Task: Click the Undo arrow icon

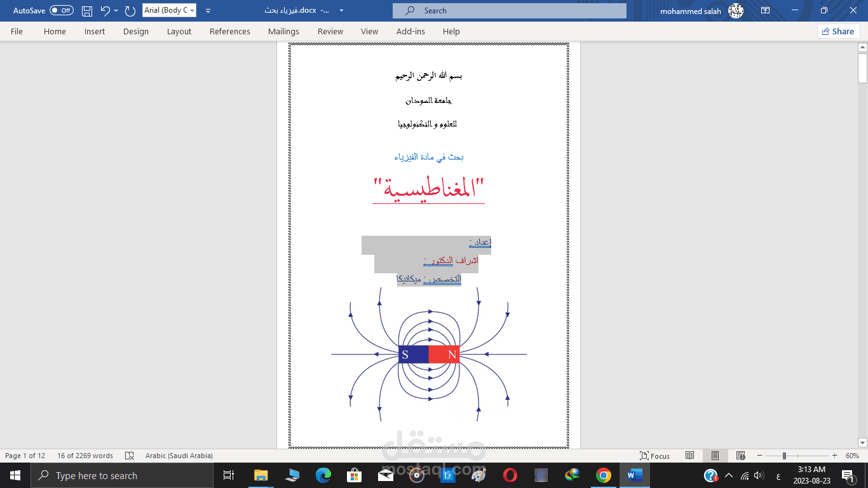Action: click(105, 11)
